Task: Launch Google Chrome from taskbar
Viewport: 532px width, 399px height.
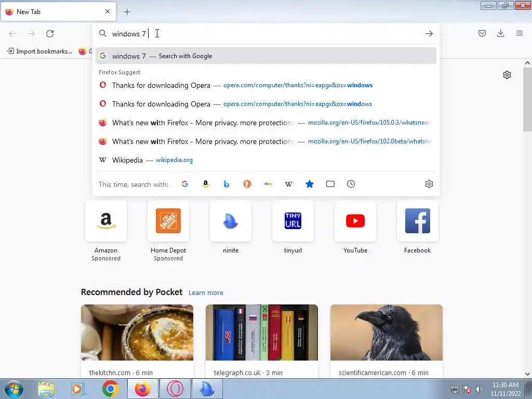Action: pos(110,389)
